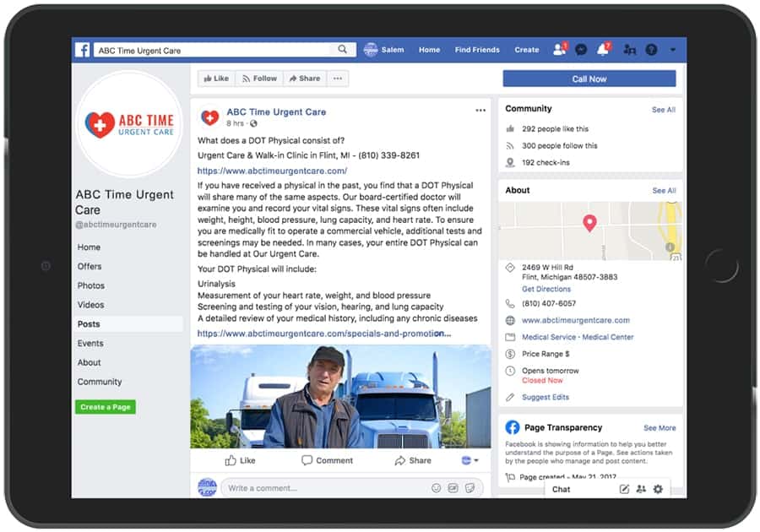
Task: Click the Facebook logo icon
Action: [x=83, y=50]
